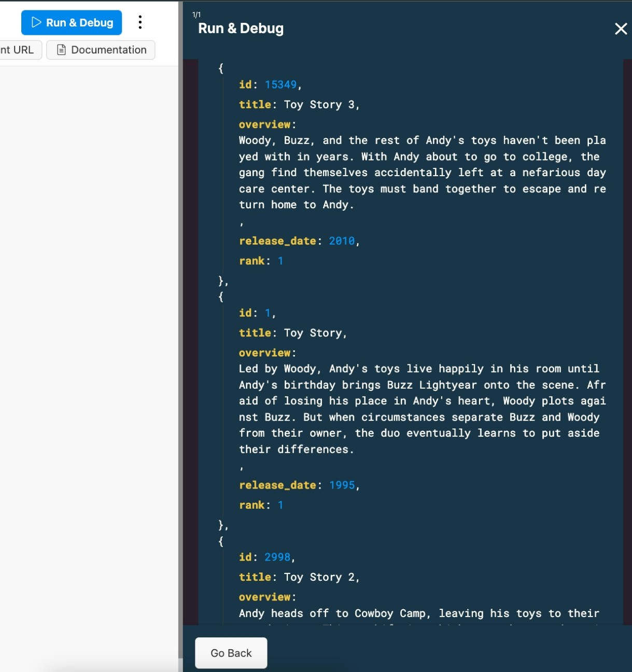
Task: Click the release_date value 1995
Action: 342,485
